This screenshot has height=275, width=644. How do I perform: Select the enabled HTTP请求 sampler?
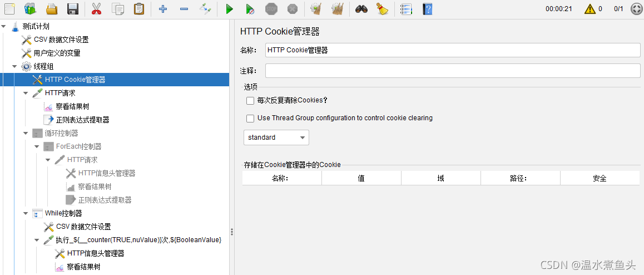point(60,94)
